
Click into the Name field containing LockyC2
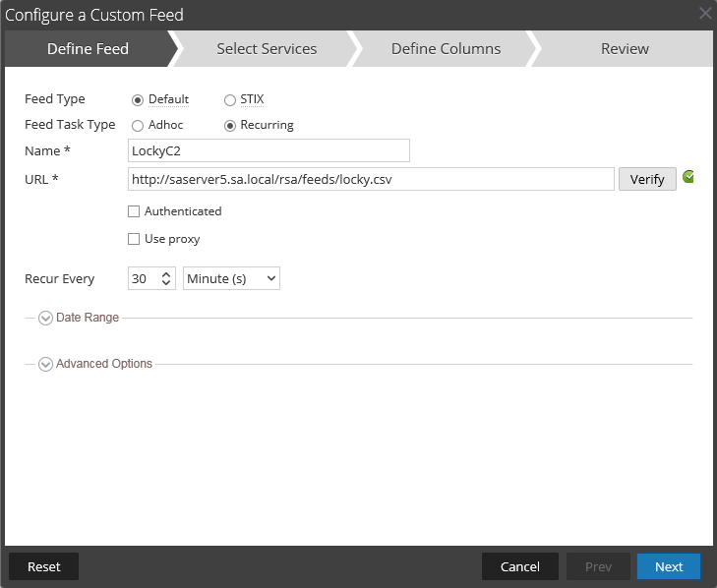point(269,150)
